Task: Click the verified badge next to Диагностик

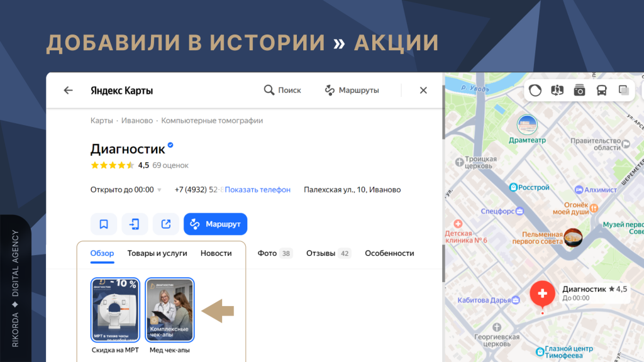Action: click(x=170, y=145)
